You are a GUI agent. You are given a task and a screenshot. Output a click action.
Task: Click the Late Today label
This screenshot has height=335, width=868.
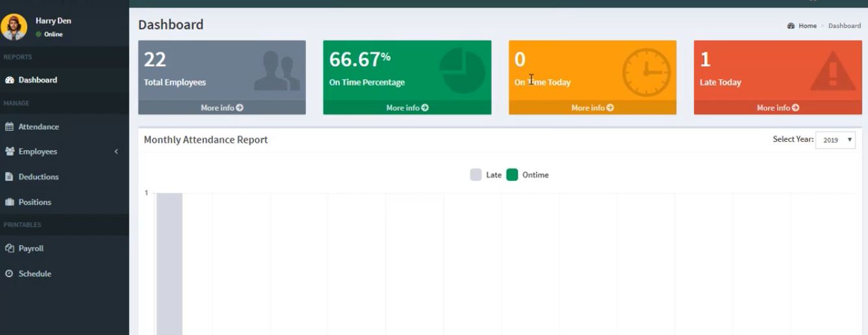pyautogui.click(x=720, y=83)
